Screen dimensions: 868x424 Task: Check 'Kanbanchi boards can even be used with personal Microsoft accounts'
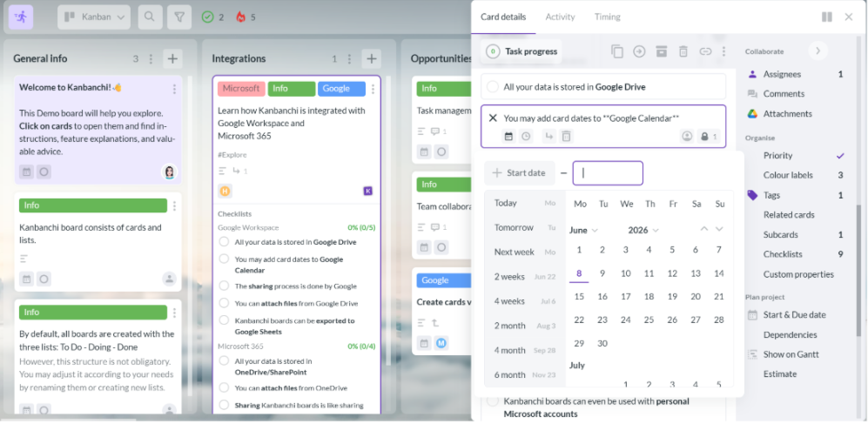pyautogui.click(x=493, y=401)
